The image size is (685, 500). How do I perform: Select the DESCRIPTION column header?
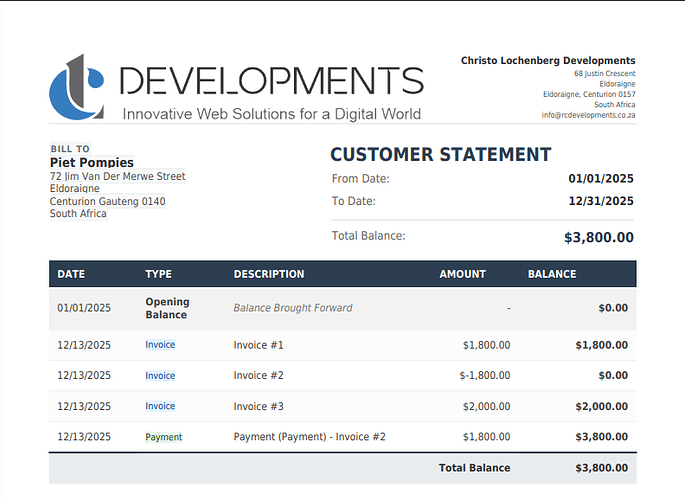pos(269,274)
